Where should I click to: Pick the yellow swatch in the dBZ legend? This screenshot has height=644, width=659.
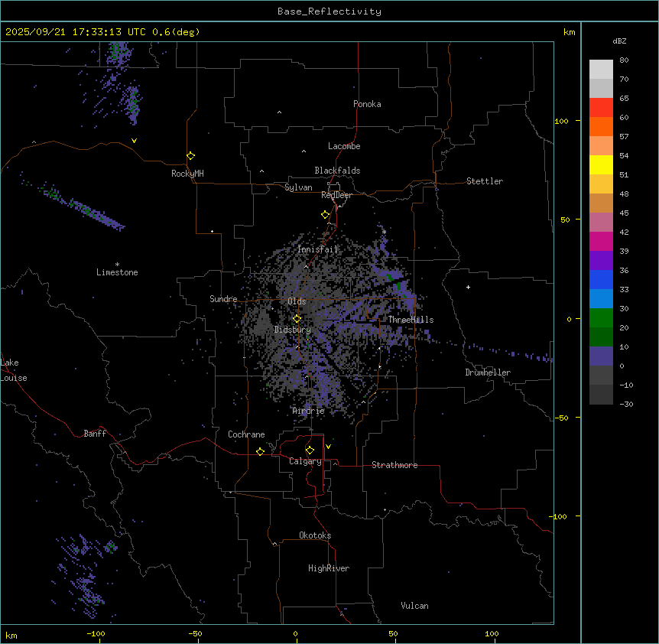(601, 165)
